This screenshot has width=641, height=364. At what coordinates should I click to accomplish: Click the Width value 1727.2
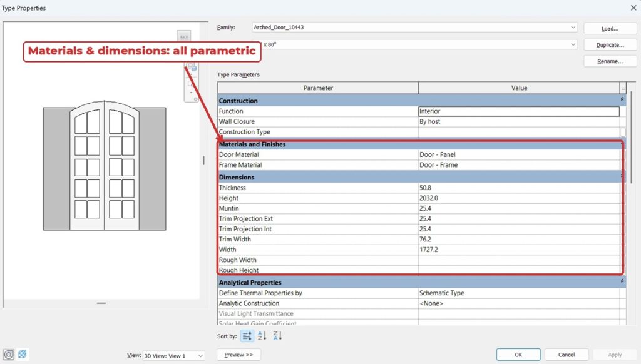[x=519, y=250]
